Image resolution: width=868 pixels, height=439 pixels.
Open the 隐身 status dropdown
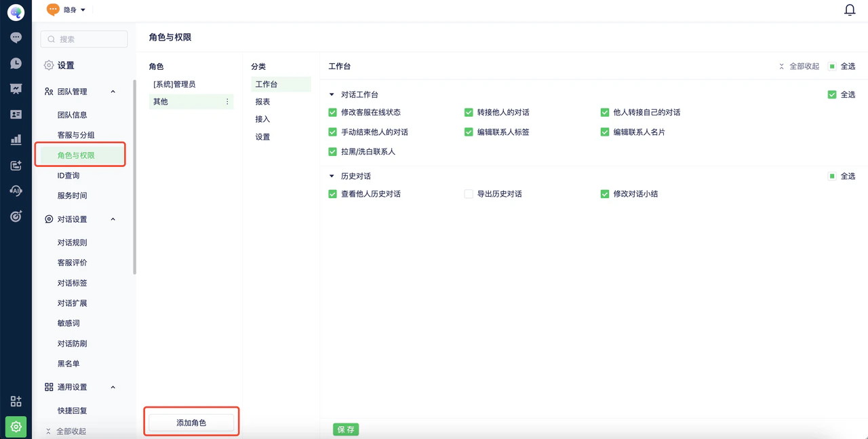tap(75, 10)
